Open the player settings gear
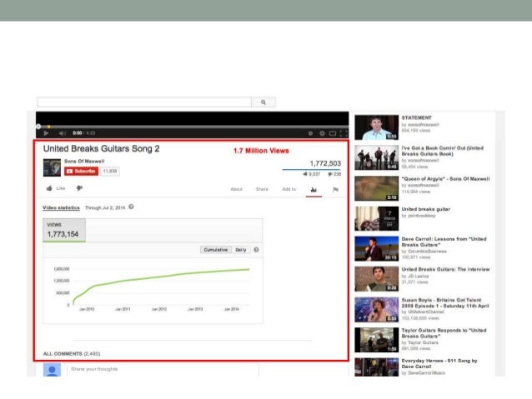The width and height of the screenshot is (532, 399). [322, 133]
